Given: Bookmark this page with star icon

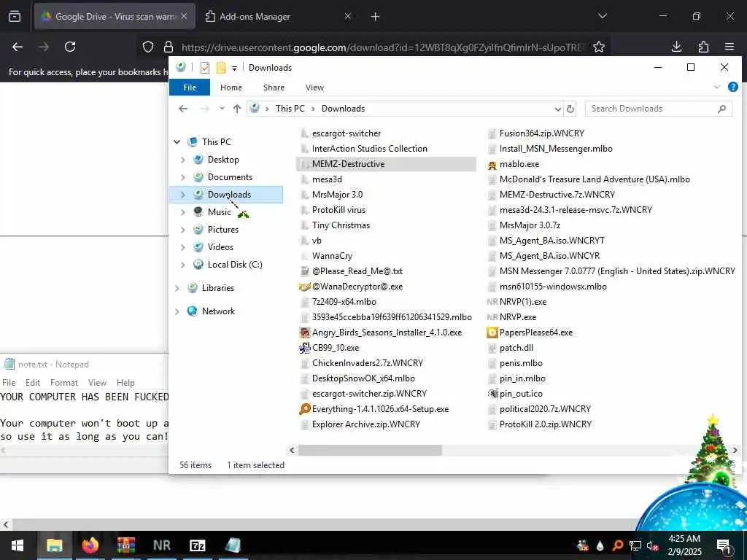Looking at the screenshot, I should click(599, 47).
